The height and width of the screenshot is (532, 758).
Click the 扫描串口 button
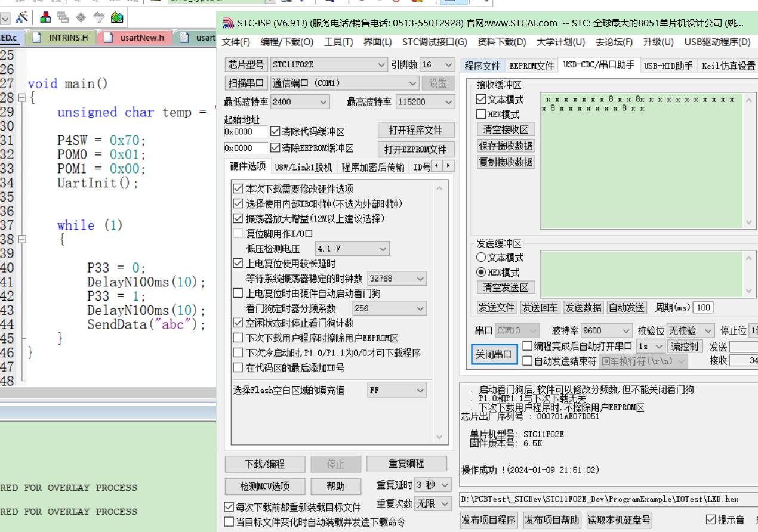point(246,83)
